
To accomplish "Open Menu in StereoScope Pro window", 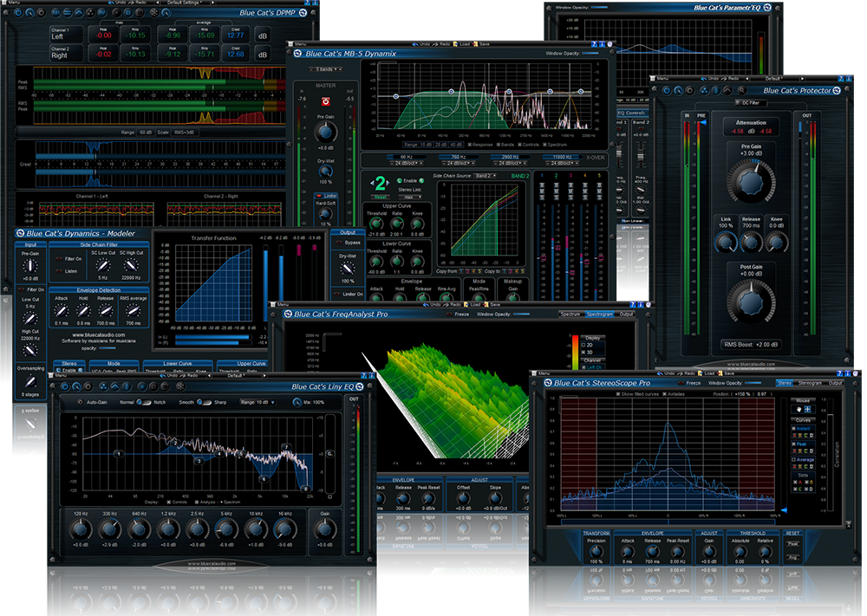I will (541, 373).
